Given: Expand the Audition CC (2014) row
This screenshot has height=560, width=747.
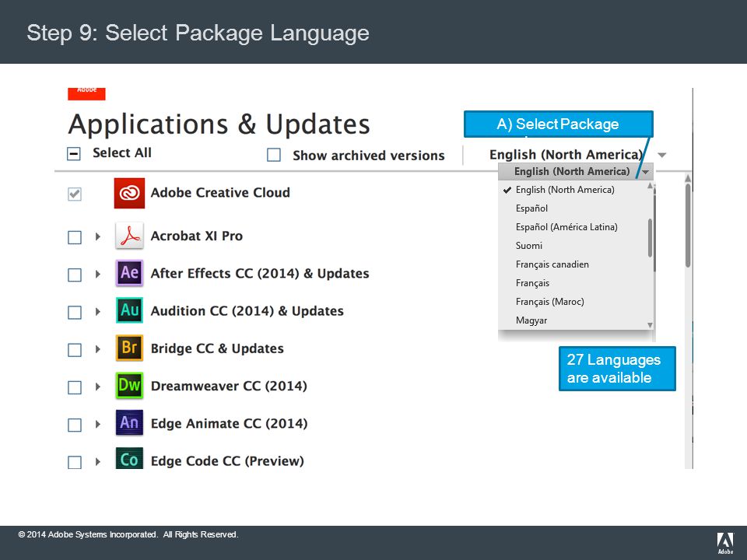Looking at the screenshot, I should point(98,311).
